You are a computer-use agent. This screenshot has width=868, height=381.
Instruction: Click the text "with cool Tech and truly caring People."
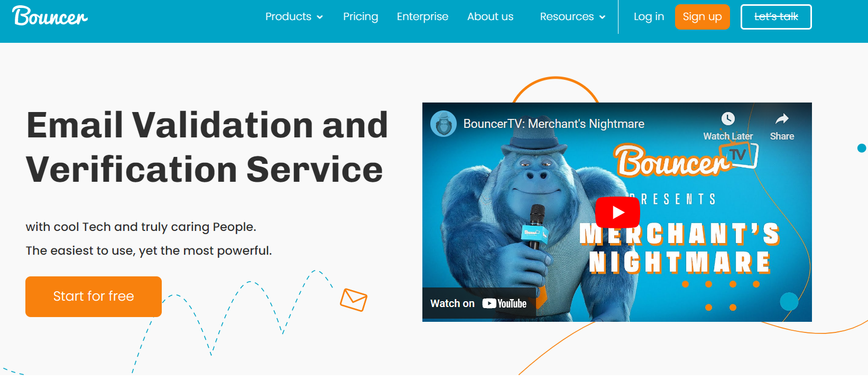tap(141, 227)
